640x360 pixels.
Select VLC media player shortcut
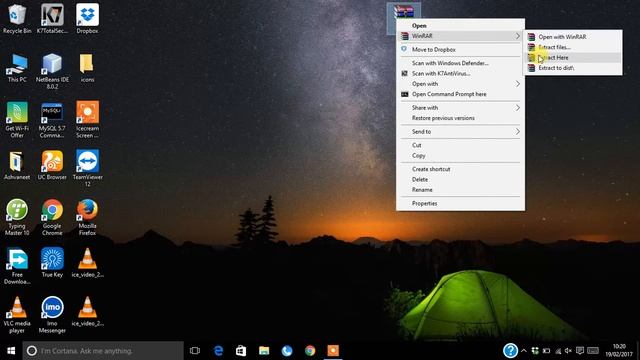tap(17, 315)
